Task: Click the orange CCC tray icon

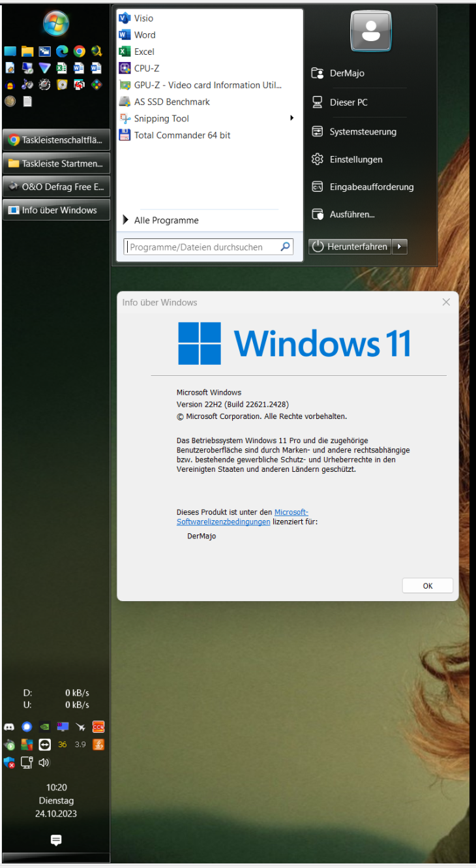Action: [98, 726]
